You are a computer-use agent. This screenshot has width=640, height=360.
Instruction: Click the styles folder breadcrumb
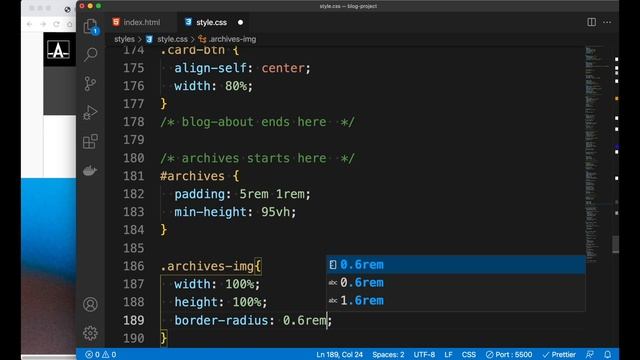click(124, 39)
